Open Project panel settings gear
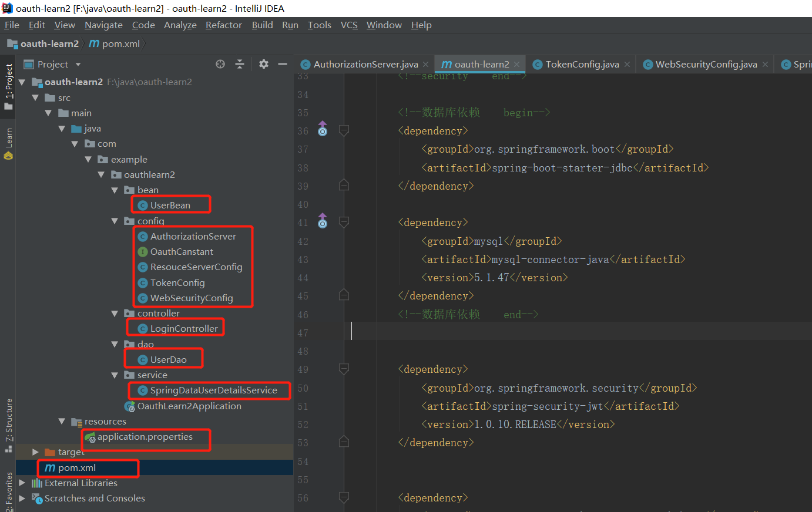Screen dimensions: 812x512 pos(264,64)
